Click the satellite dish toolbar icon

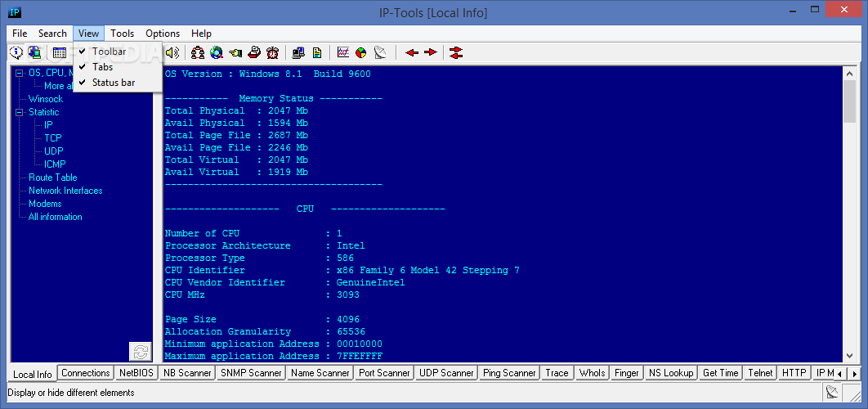point(380,52)
